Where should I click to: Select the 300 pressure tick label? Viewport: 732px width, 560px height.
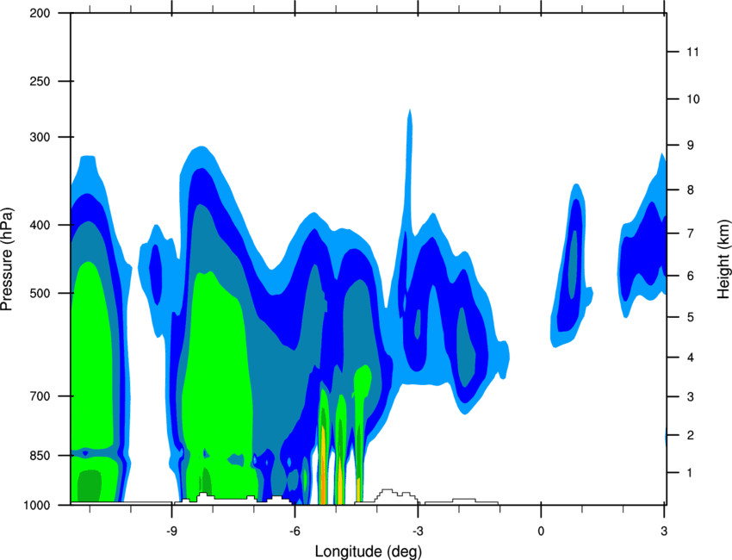click(40, 137)
